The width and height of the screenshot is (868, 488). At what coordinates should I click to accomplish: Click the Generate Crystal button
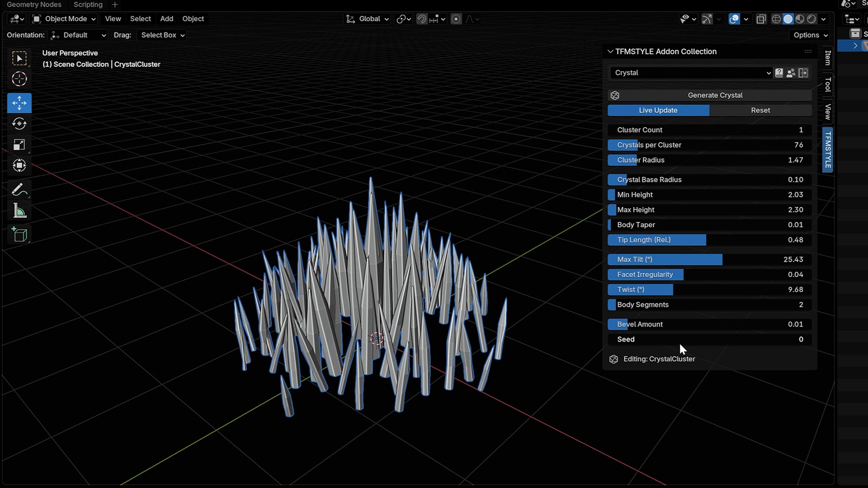coord(715,95)
